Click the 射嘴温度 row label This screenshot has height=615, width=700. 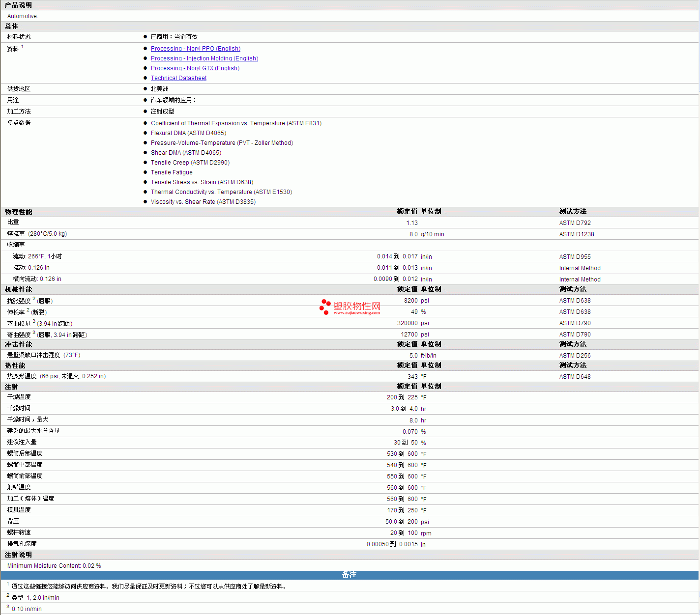(19, 487)
